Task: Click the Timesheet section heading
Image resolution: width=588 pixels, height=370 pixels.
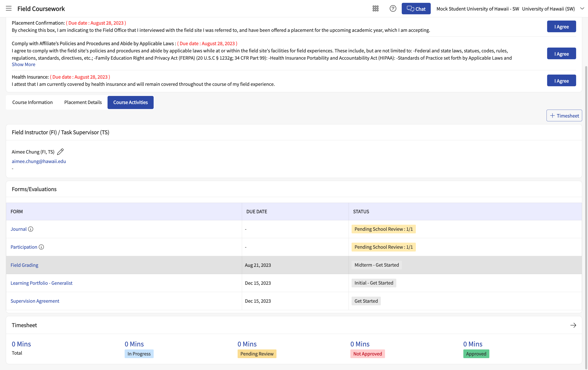Action: coord(24,325)
